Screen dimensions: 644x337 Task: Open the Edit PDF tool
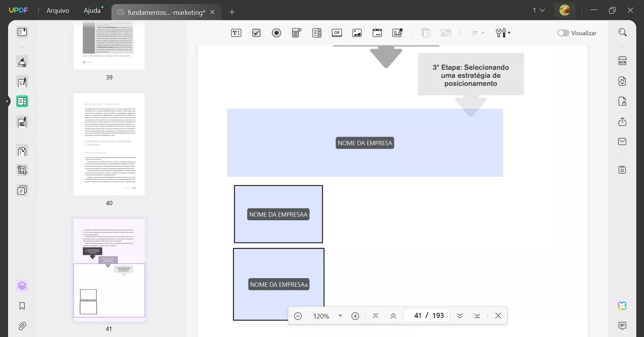[x=22, y=82]
